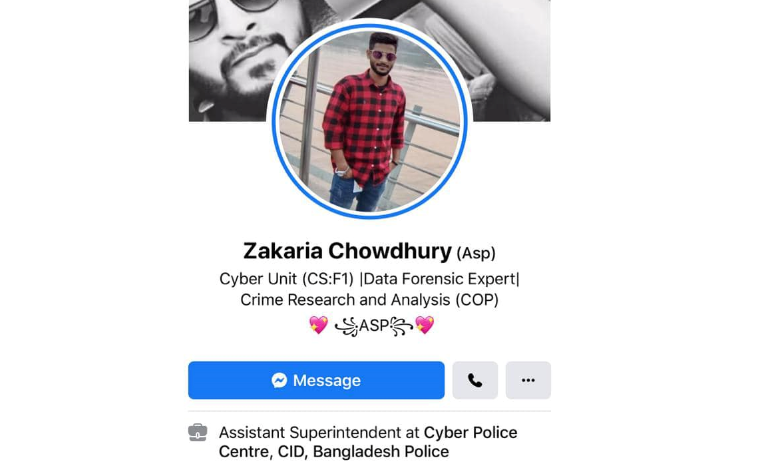Tap the briefcase work icon

[x=198, y=432]
